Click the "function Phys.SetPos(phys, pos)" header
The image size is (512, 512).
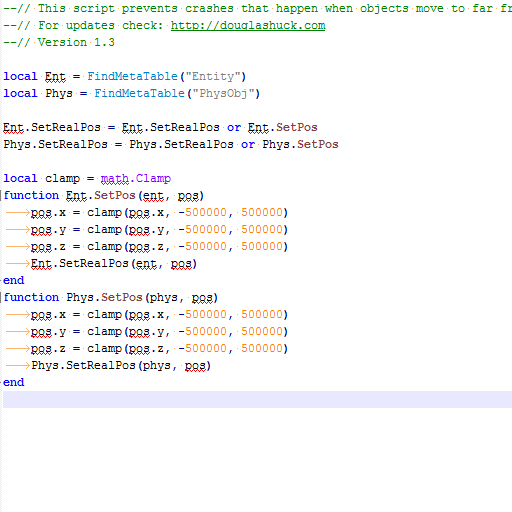coord(110,298)
